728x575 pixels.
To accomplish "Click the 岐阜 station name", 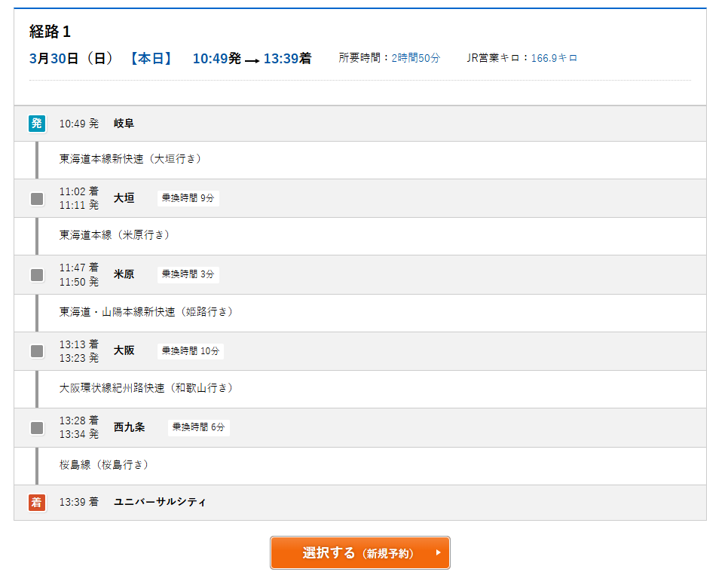I will click(124, 124).
